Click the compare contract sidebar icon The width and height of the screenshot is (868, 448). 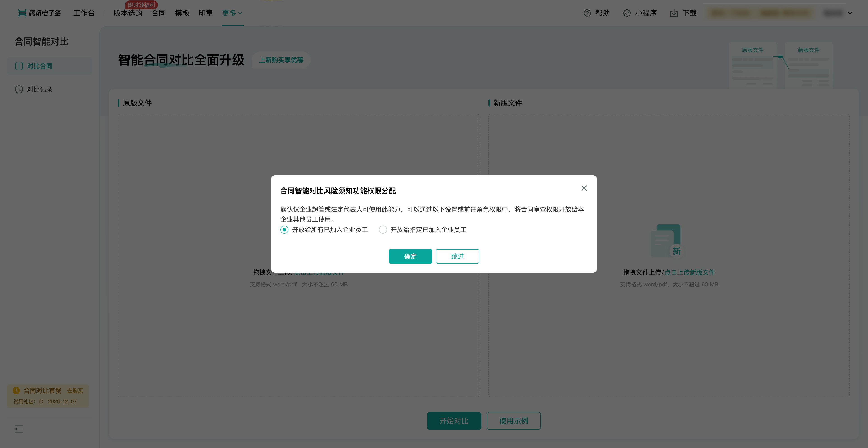pyautogui.click(x=19, y=66)
